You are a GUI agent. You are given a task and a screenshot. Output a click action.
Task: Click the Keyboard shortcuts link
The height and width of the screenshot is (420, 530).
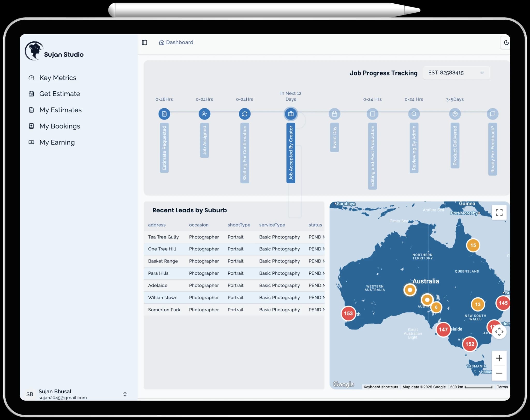tap(381, 387)
